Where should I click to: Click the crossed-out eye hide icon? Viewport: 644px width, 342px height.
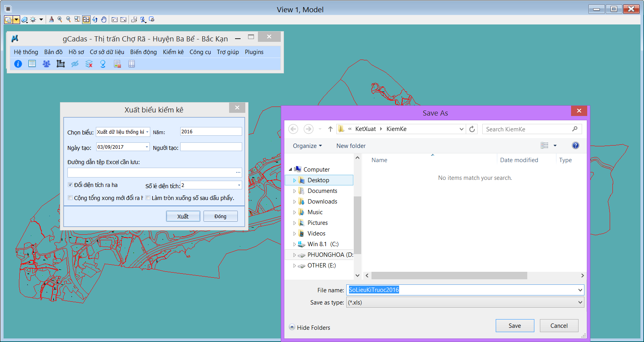coord(75,64)
